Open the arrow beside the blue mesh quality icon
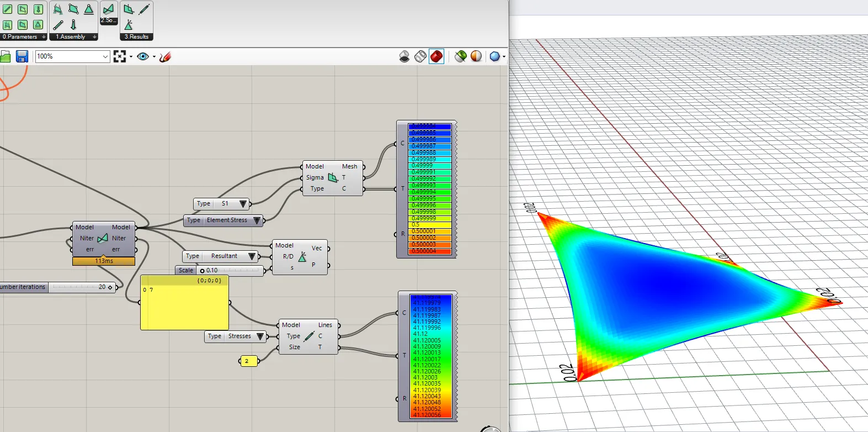The height and width of the screenshot is (432, 868). [504, 57]
